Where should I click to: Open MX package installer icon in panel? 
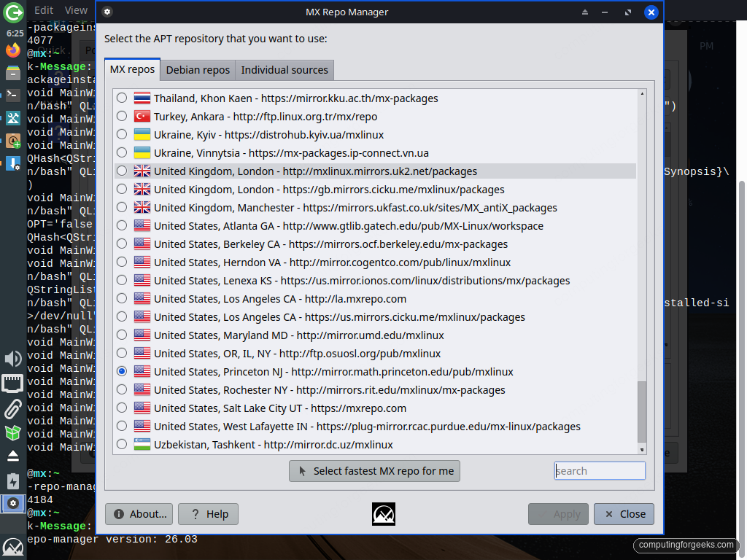click(13, 141)
